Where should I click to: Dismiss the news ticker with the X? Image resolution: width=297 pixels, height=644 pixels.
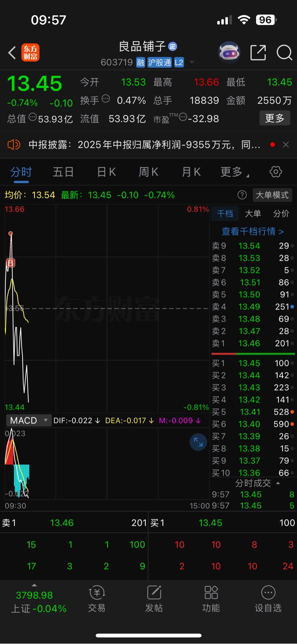[286, 144]
